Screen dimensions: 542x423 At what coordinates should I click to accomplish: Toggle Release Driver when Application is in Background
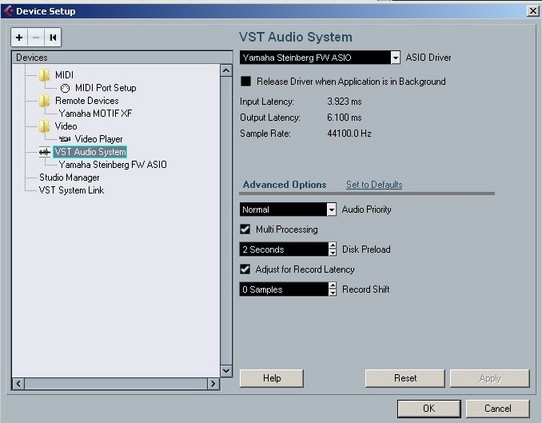(x=246, y=82)
